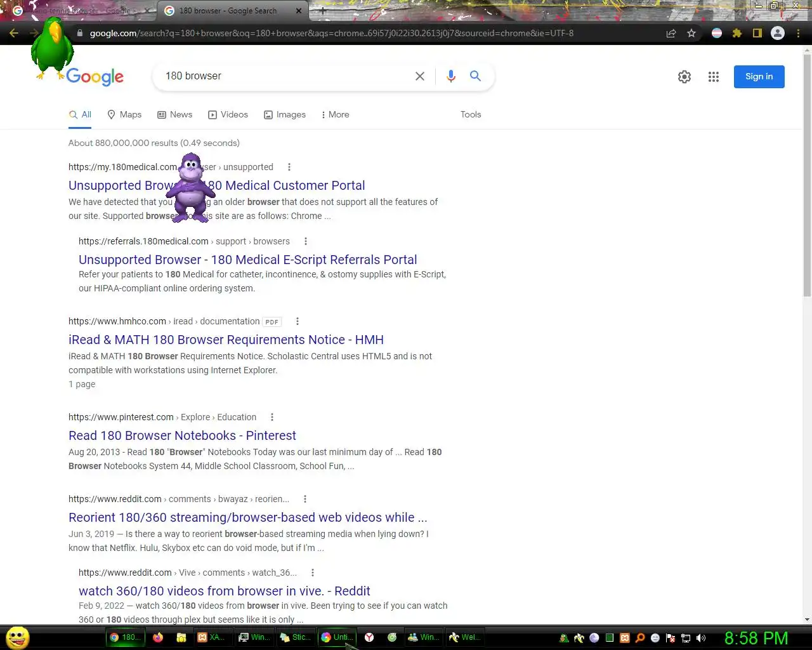
Task: Open 'Read 180 Browser Notebooks - Pinterest'
Action: click(182, 435)
